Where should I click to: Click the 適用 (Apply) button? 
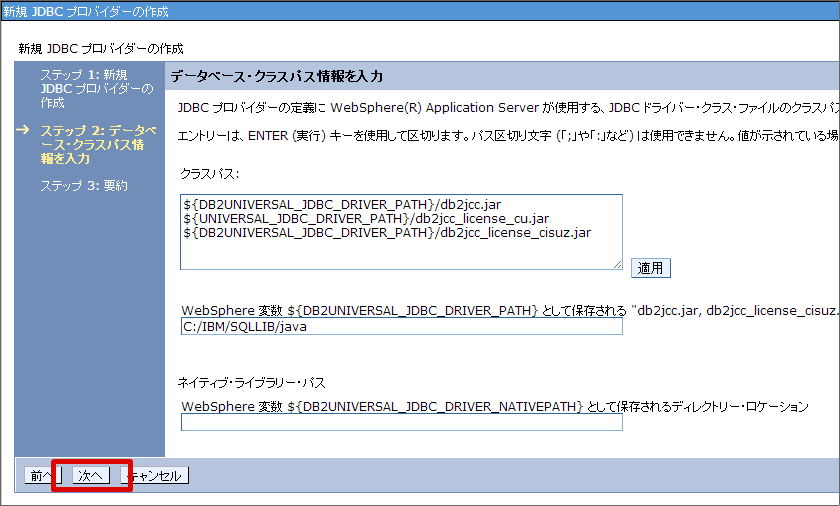click(650, 268)
